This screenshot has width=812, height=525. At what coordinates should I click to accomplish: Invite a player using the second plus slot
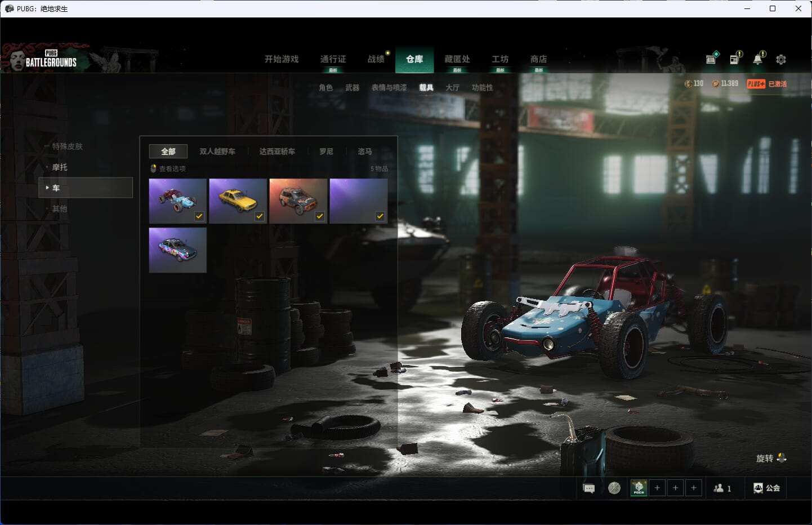675,488
